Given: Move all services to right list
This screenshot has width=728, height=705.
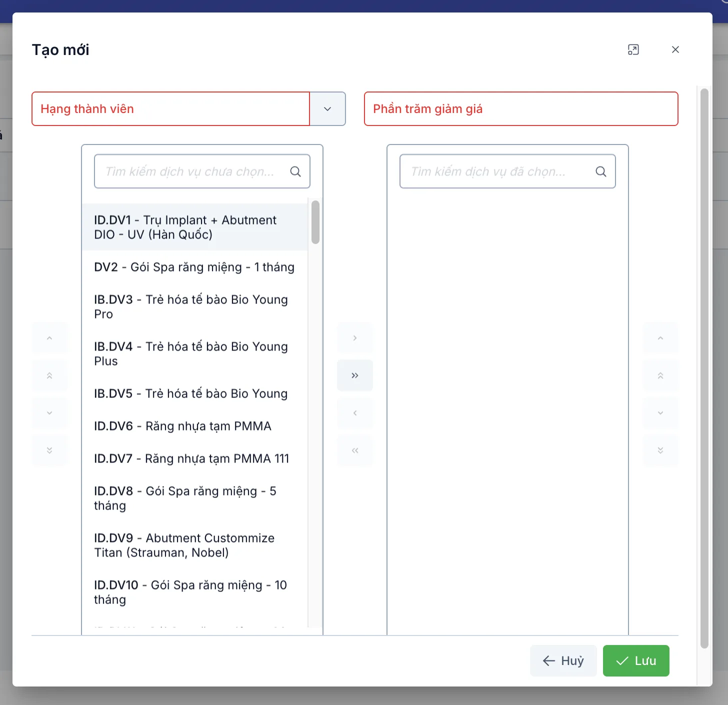Looking at the screenshot, I should click(x=355, y=375).
